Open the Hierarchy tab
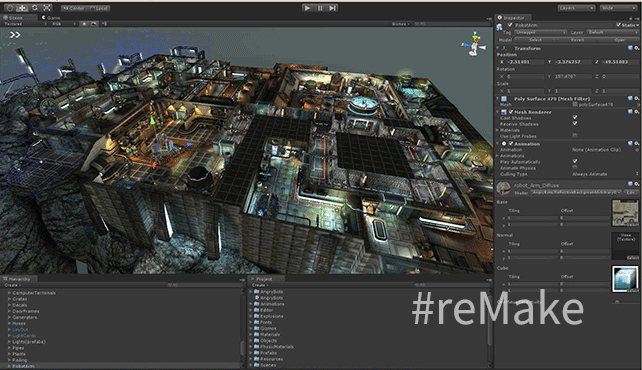The height and width of the screenshot is (370, 642). point(19,279)
